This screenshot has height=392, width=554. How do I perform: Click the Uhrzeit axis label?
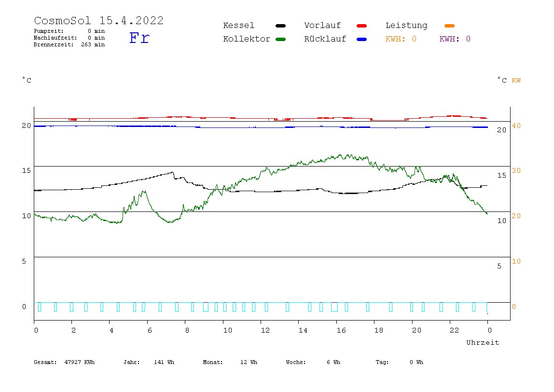tap(483, 342)
